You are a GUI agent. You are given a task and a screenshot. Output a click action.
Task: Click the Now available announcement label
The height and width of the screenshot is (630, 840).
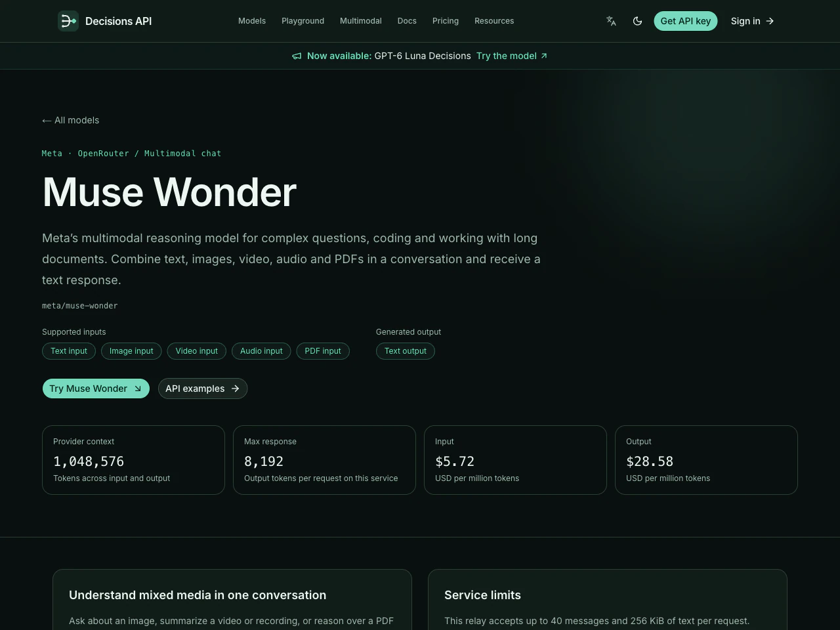(339, 56)
